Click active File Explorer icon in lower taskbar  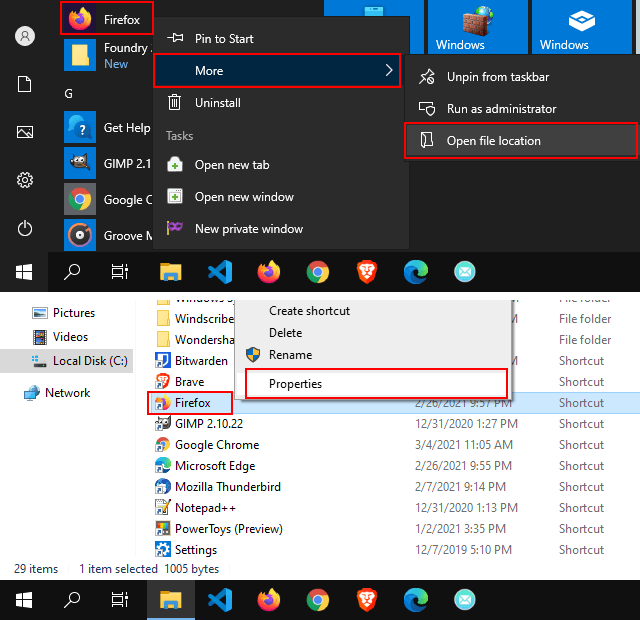tap(171, 600)
